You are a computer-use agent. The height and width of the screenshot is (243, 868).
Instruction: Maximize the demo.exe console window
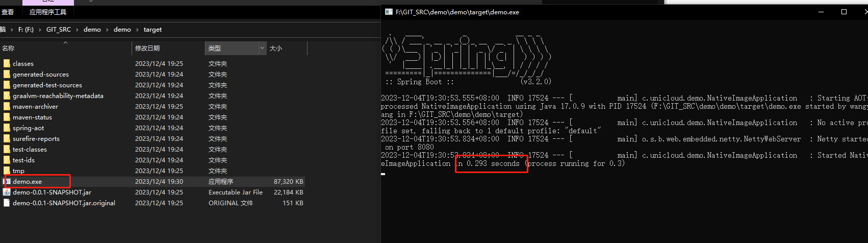(844, 12)
